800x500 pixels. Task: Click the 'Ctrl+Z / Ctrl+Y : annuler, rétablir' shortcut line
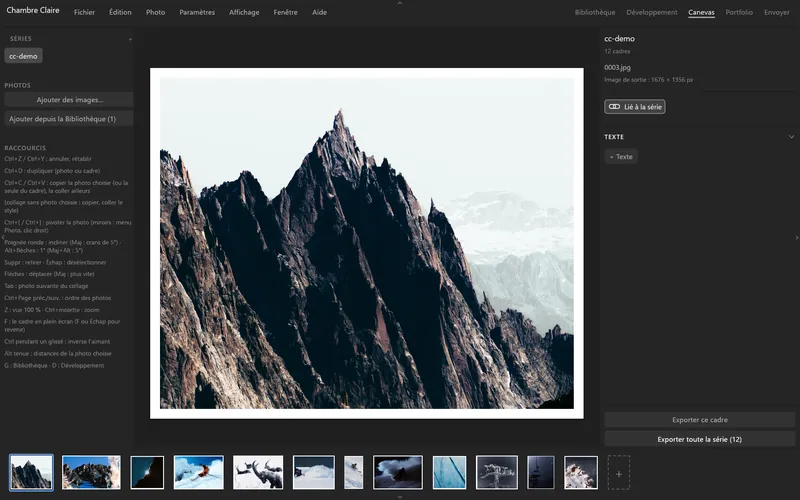(48, 159)
